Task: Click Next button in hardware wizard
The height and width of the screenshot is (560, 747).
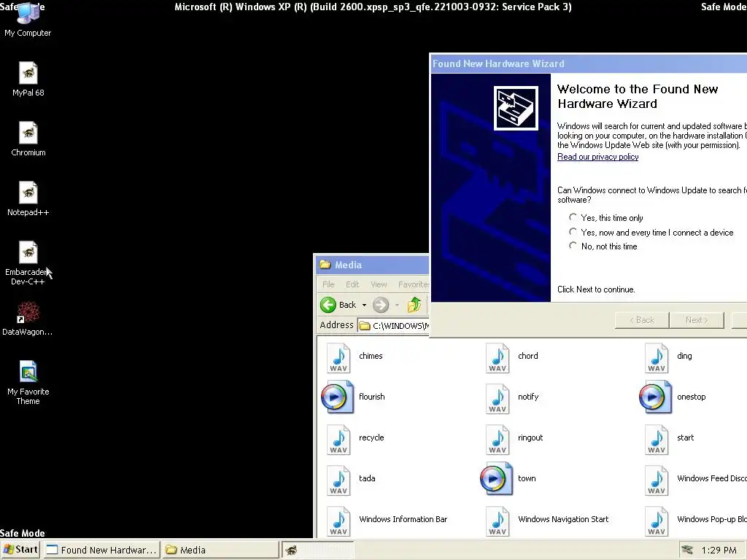Action: (x=697, y=320)
